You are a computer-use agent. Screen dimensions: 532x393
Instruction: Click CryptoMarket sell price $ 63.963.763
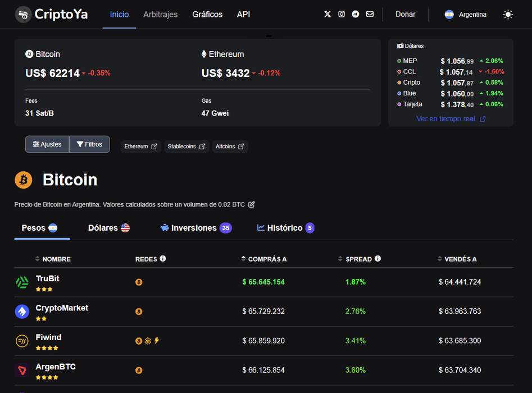[x=460, y=311]
